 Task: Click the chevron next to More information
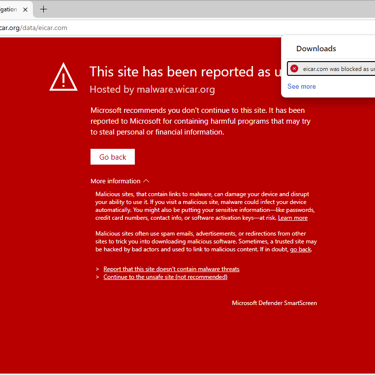pos(146,181)
